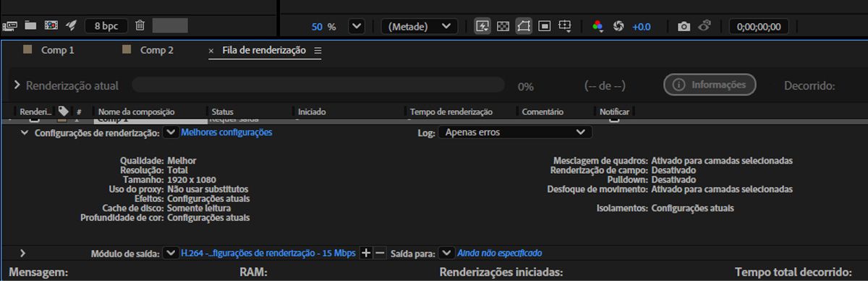Toggle Fast Previews lightning icon
The height and width of the screenshot is (281, 868).
(482, 26)
